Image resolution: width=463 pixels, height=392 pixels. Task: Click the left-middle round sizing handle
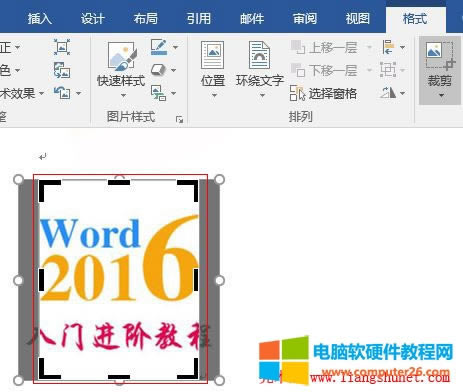click(x=18, y=280)
